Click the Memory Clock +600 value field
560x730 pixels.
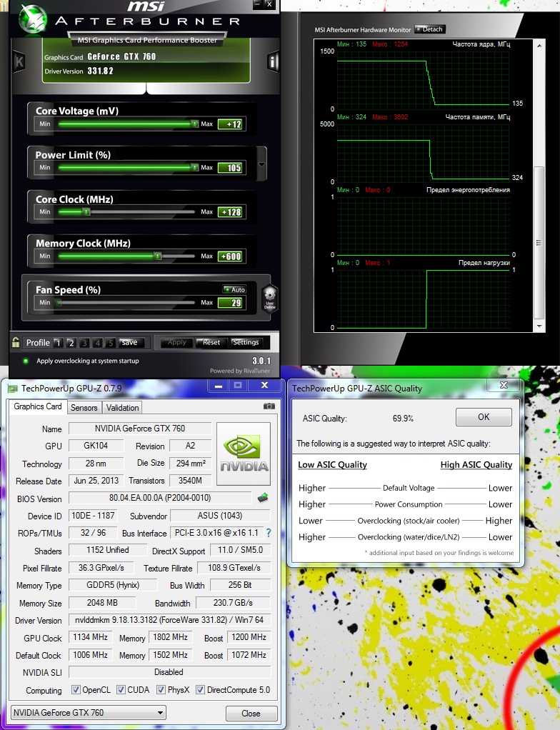[x=230, y=256]
